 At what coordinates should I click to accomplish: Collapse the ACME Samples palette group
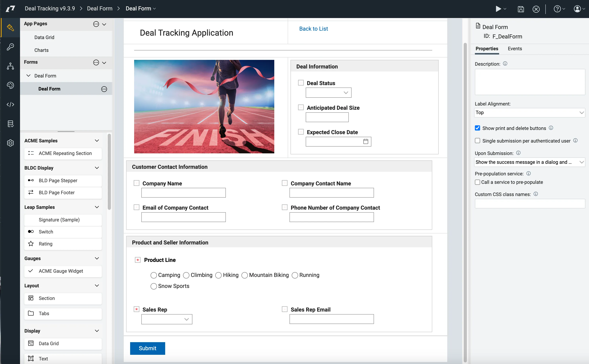97,141
